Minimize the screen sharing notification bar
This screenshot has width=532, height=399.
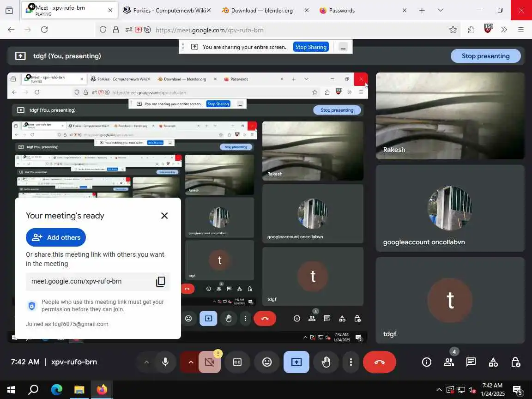click(343, 47)
